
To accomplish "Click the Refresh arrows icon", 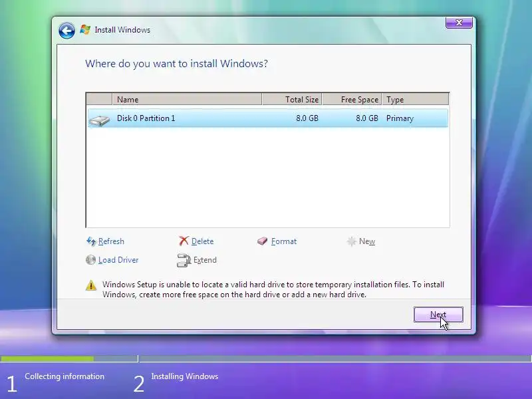I will [x=91, y=241].
